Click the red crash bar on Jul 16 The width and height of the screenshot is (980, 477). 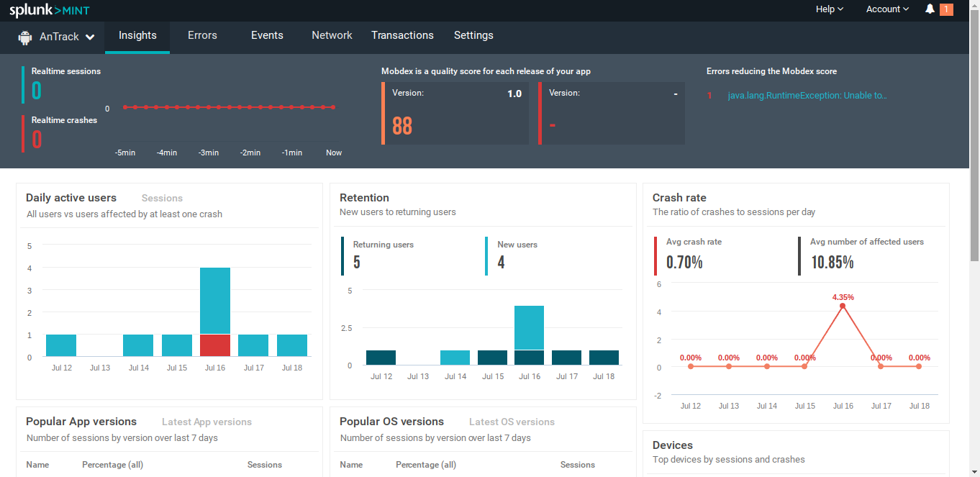(x=214, y=345)
